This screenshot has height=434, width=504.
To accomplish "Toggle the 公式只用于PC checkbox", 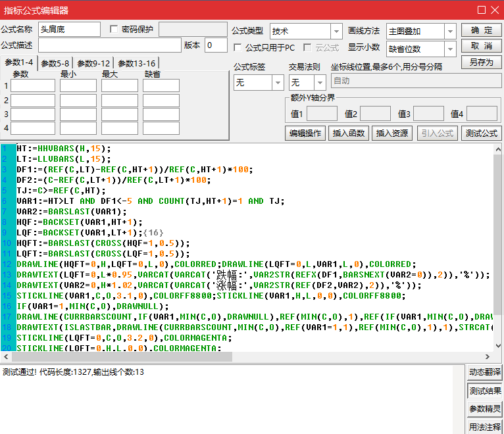I will 238,47.
